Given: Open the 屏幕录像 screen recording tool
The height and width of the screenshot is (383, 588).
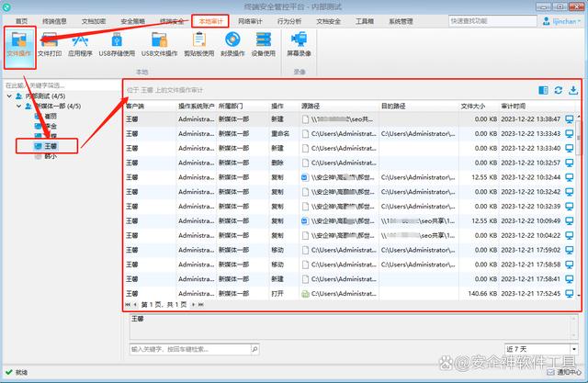Looking at the screenshot, I should click(x=299, y=45).
